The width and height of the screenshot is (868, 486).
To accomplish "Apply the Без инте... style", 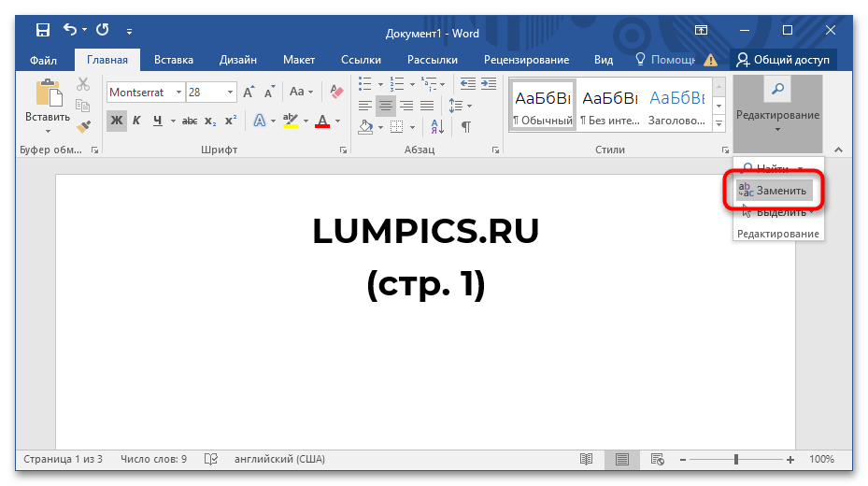I will click(x=609, y=105).
